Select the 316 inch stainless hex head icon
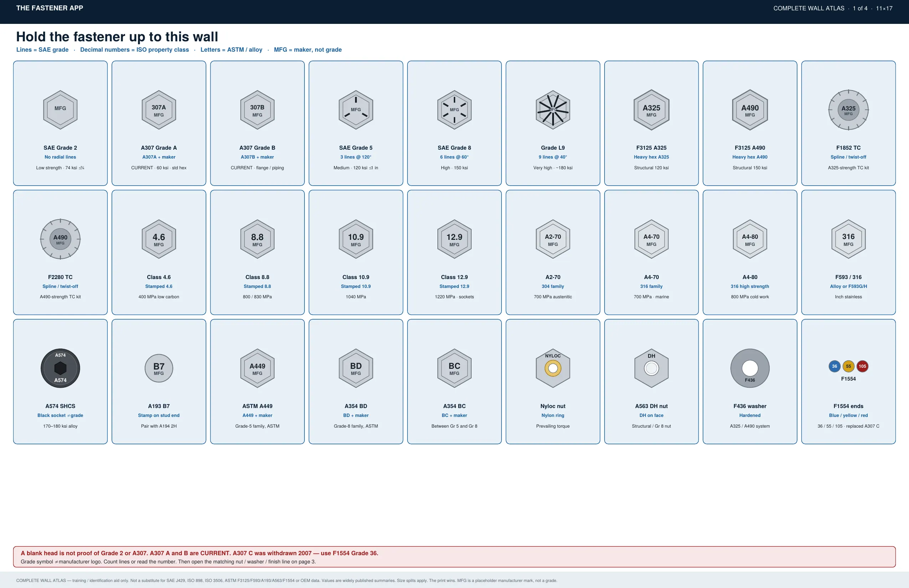Image resolution: width=909 pixels, height=588 pixels. coord(849,239)
